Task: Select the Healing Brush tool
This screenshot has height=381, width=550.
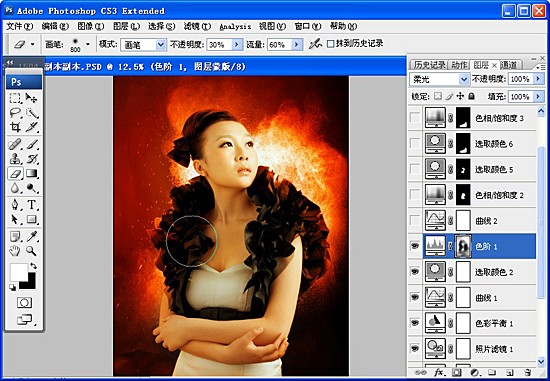Action: coord(15,144)
